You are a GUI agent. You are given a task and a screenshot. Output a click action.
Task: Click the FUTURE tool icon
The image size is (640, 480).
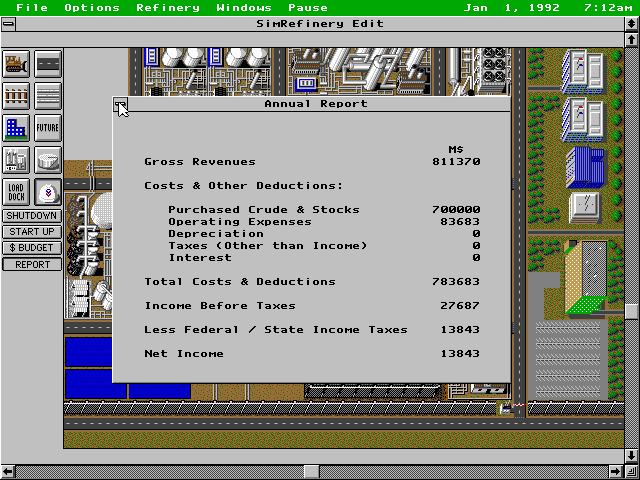tap(48, 128)
